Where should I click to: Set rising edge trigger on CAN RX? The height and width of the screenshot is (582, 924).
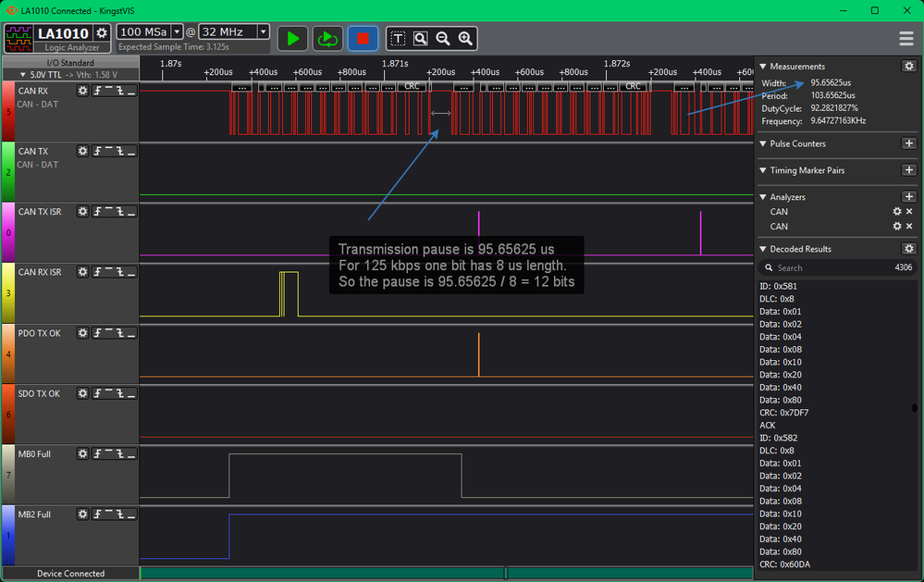point(98,91)
